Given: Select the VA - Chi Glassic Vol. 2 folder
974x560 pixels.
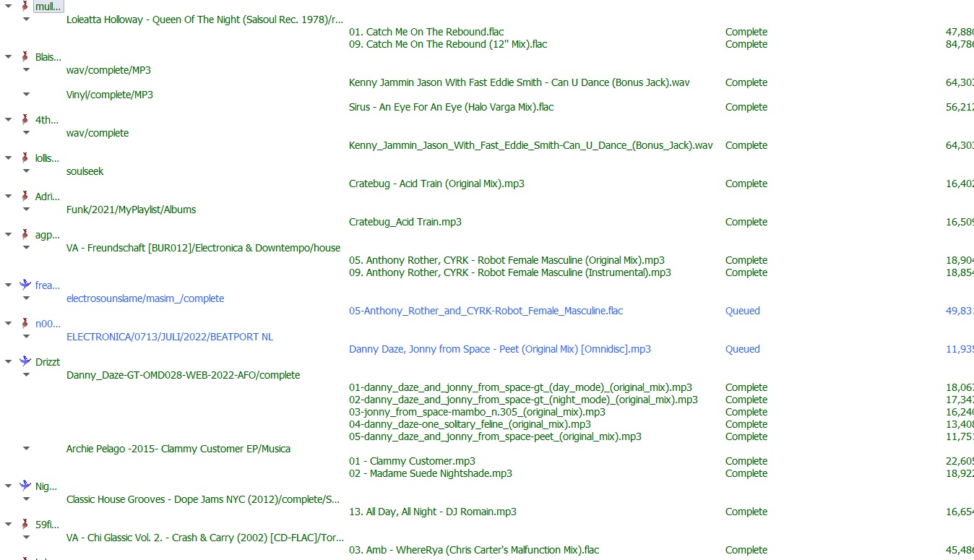Looking at the screenshot, I should coord(205,538).
